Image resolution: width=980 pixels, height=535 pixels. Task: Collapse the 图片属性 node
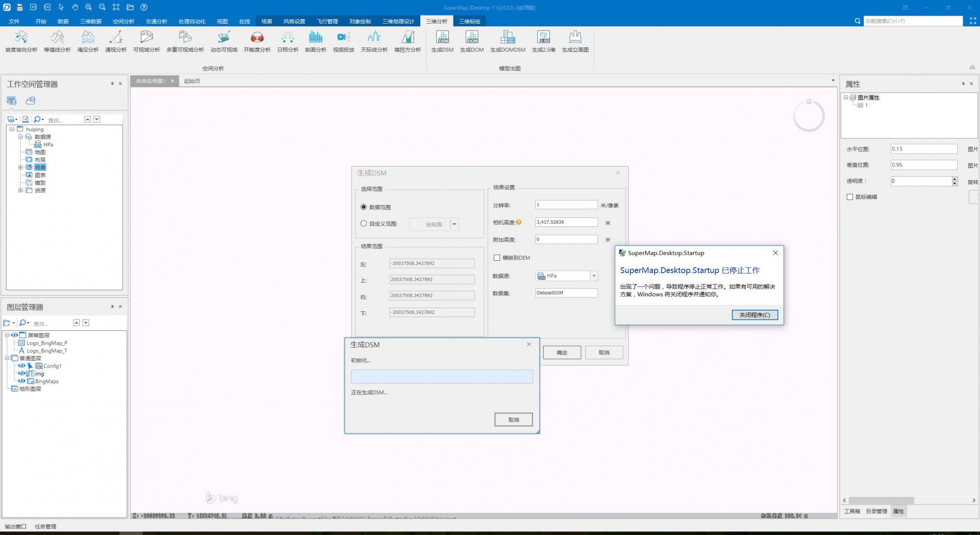point(846,97)
